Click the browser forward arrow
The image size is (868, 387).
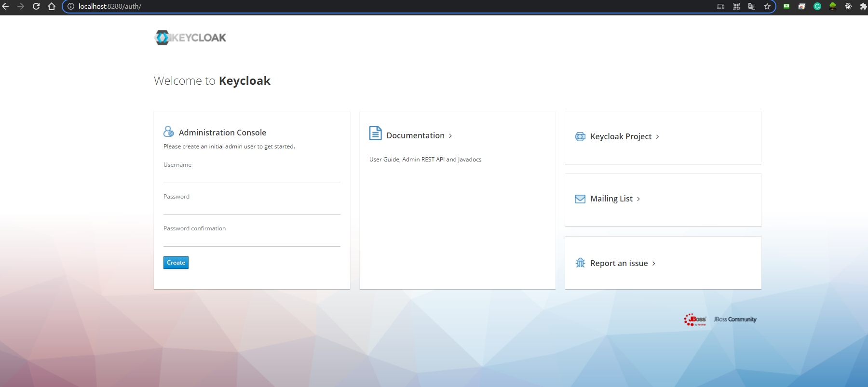[x=21, y=6]
